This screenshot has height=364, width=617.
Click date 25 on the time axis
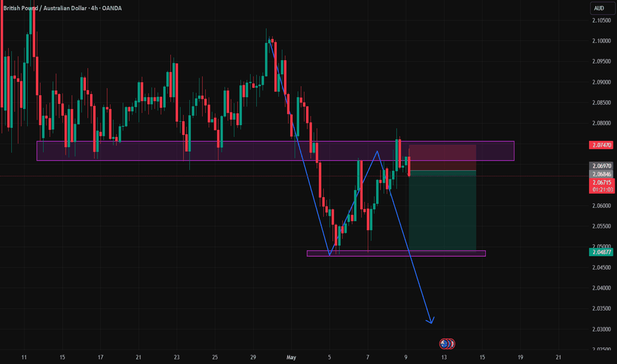coord(215,357)
